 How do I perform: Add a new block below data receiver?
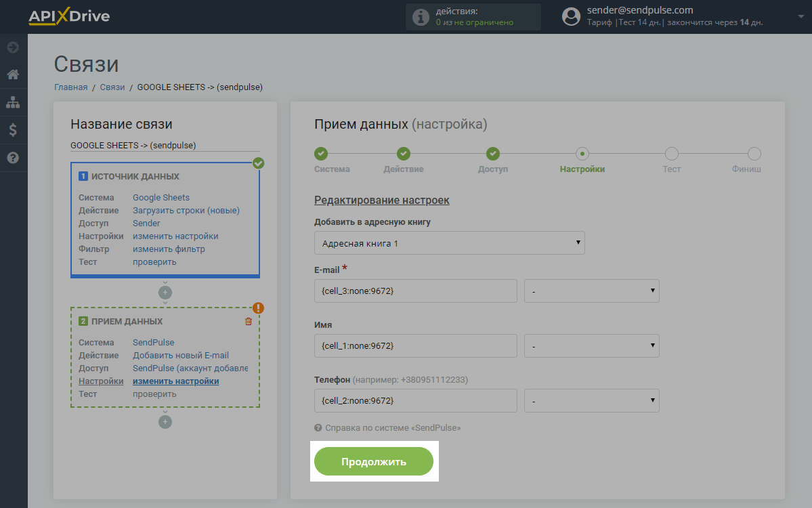(x=165, y=422)
